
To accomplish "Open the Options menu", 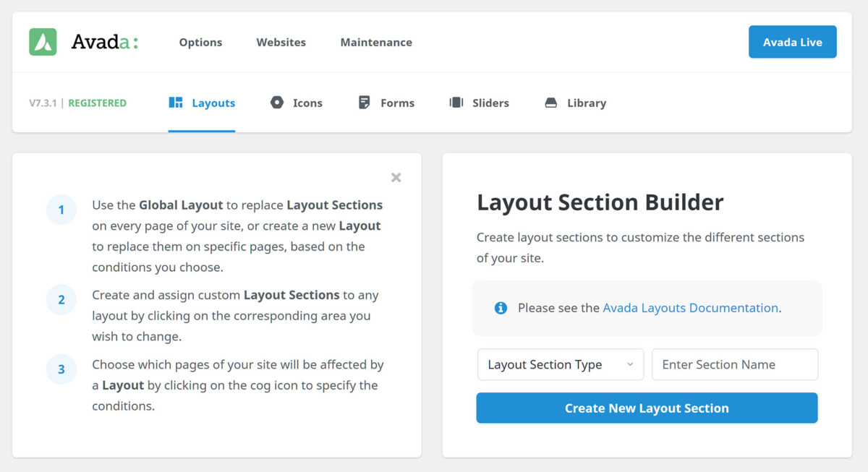I will pyautogui.click(x=200, y=42).
